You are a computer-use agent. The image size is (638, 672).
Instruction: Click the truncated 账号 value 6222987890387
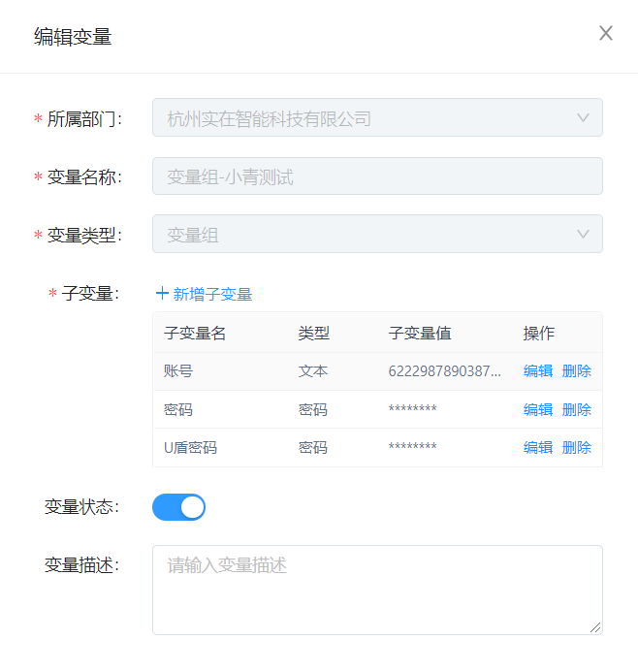click(445, 371)
